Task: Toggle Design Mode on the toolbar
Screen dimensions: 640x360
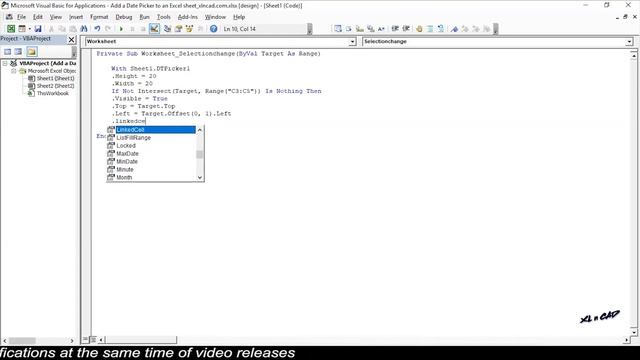Action: [154, 29]
